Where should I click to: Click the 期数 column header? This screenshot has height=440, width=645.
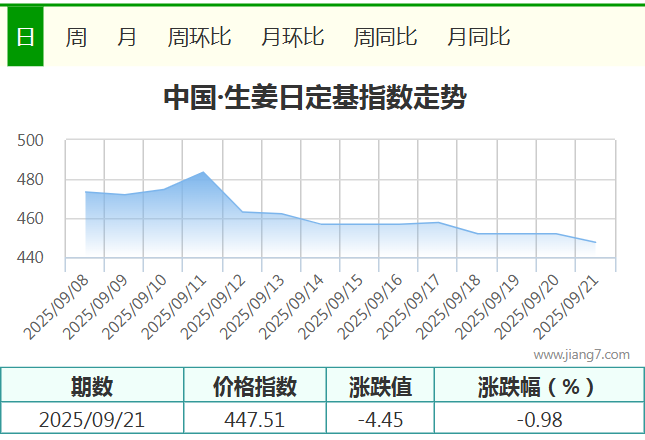pyautogui.click(x=92, y=385)
